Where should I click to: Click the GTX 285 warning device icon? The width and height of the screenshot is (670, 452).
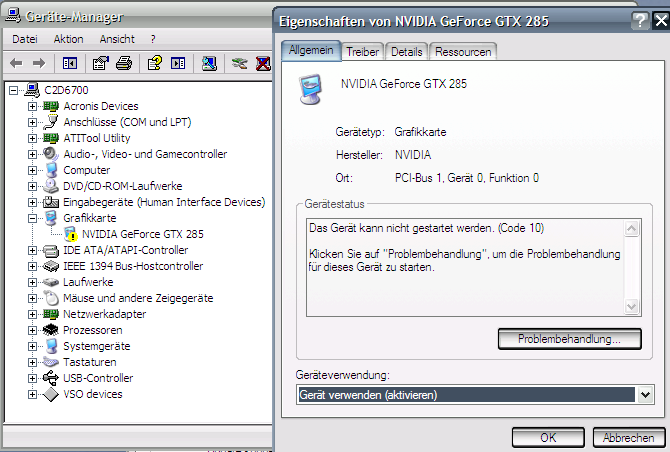71,234
